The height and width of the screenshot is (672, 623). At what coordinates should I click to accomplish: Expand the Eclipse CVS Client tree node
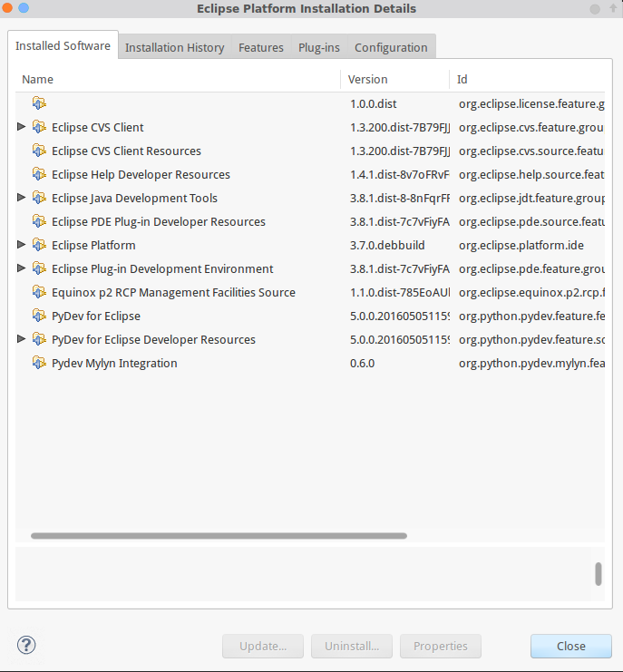point(21,126)
